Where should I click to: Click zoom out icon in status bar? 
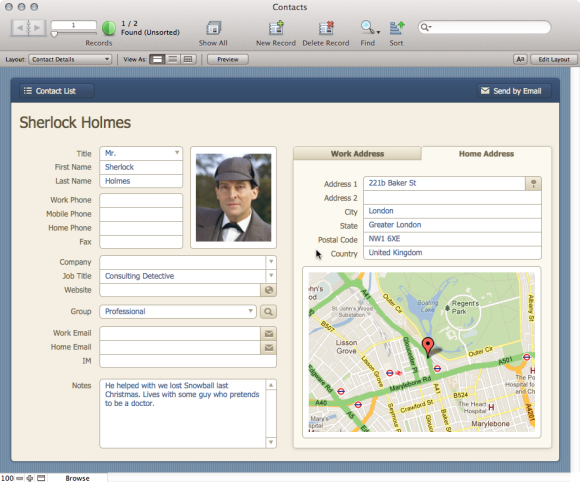tap(20, 478)
